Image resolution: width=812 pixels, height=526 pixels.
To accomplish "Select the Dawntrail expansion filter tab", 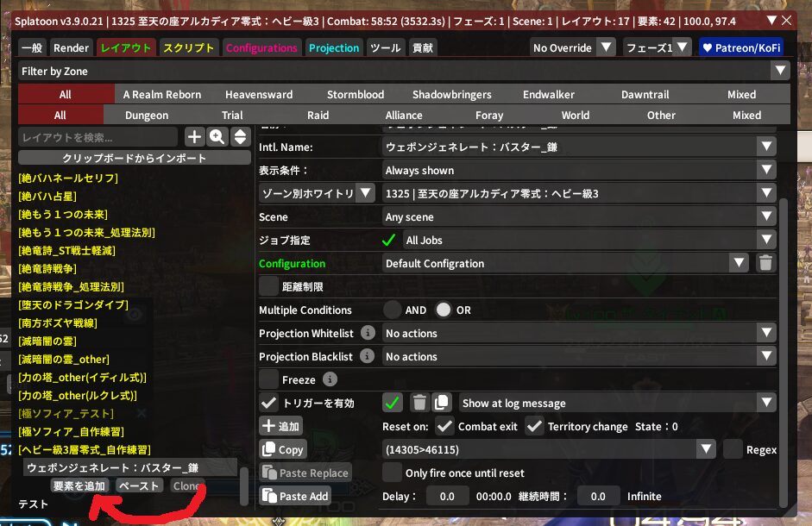I will click(645, 95).
